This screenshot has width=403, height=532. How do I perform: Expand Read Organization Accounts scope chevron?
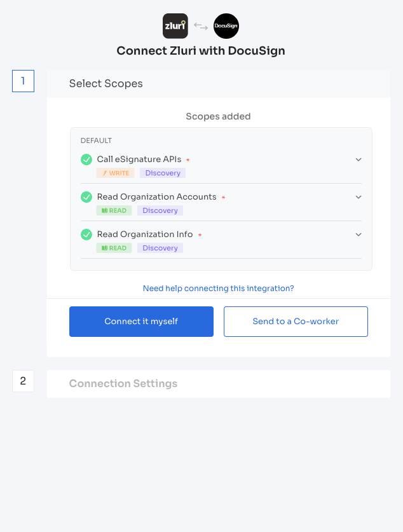359,197
